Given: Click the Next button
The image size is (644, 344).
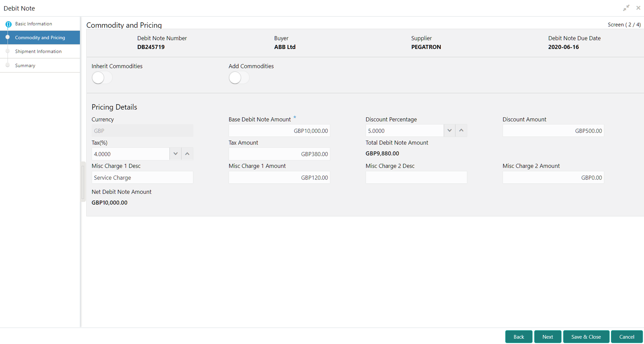Looking at the screenshot, I should (547, 337).
